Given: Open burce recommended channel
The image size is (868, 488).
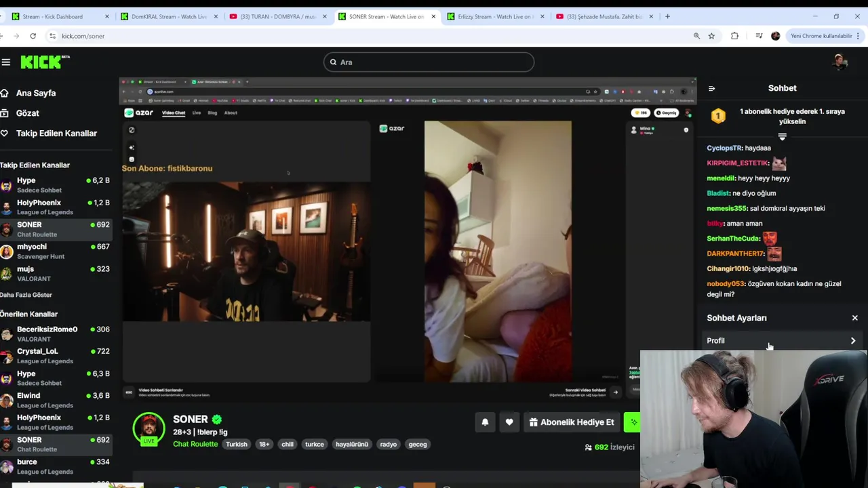Looking at the screenshot, I should coord(56,466).
